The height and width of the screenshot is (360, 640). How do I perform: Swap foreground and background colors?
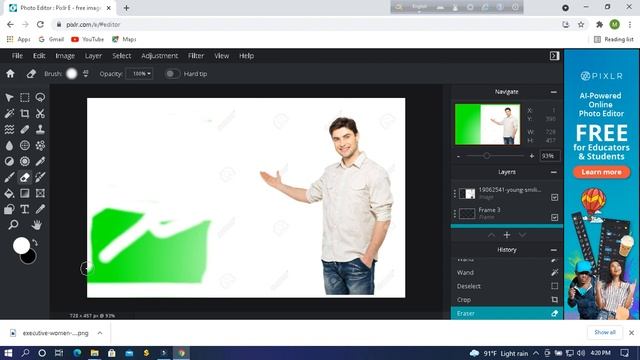coord(35,243)
